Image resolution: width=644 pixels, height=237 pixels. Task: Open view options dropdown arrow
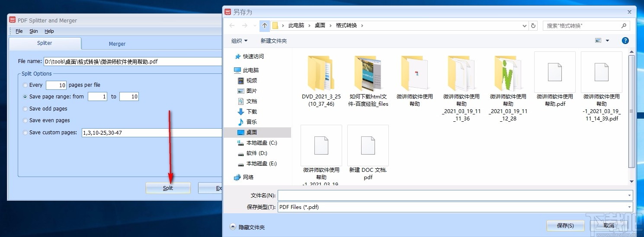pyautogui.click(x=607, y=41)
